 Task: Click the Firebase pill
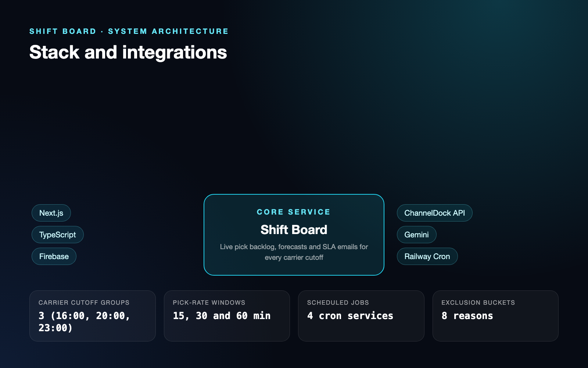pos(54,256)
